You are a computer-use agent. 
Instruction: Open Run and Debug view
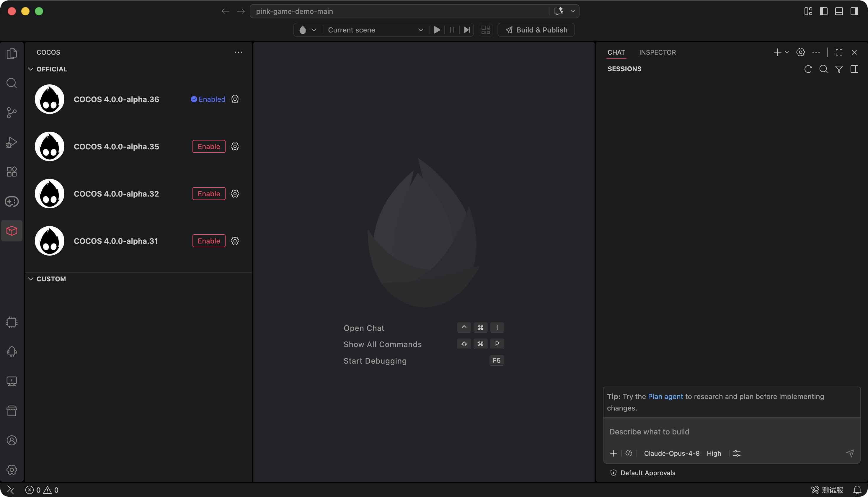pos(12,142)
